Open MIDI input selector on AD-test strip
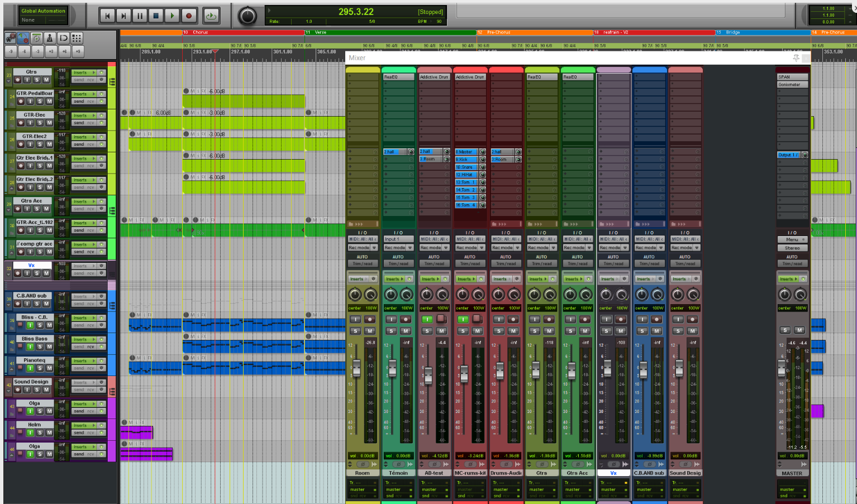The height and width of the screenshot is (504, 857). tap(434, 239)
